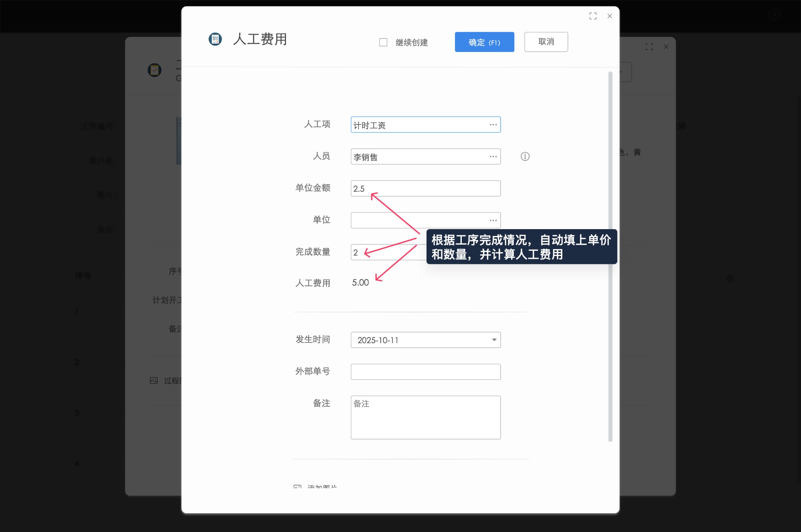Viewport: 801px width, 532px height.
Task: Click the 备注 text area
Action: click(x=425, y=417)
